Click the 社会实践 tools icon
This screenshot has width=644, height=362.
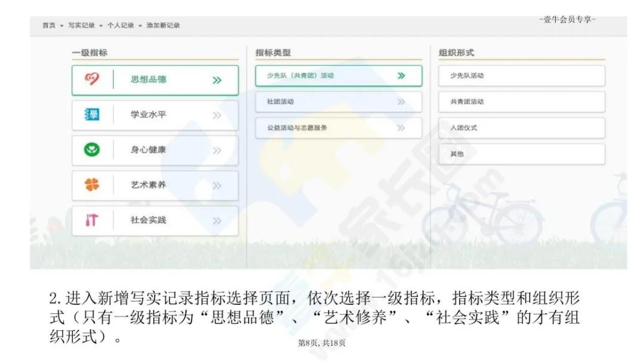pyautogui.click(x=92, y=220)
